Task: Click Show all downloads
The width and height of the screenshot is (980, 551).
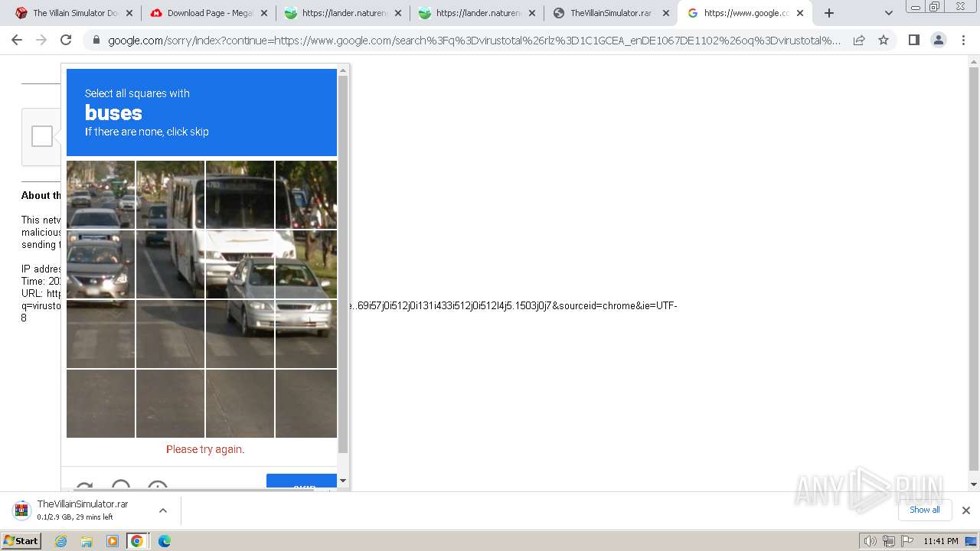Action: coord(924,510)
